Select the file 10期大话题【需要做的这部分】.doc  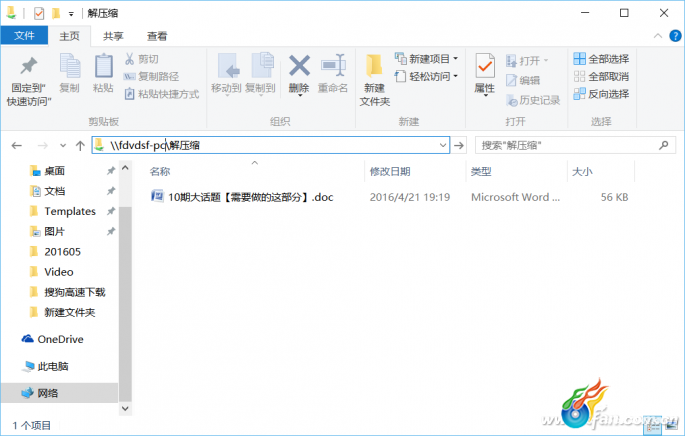point(250,197)
